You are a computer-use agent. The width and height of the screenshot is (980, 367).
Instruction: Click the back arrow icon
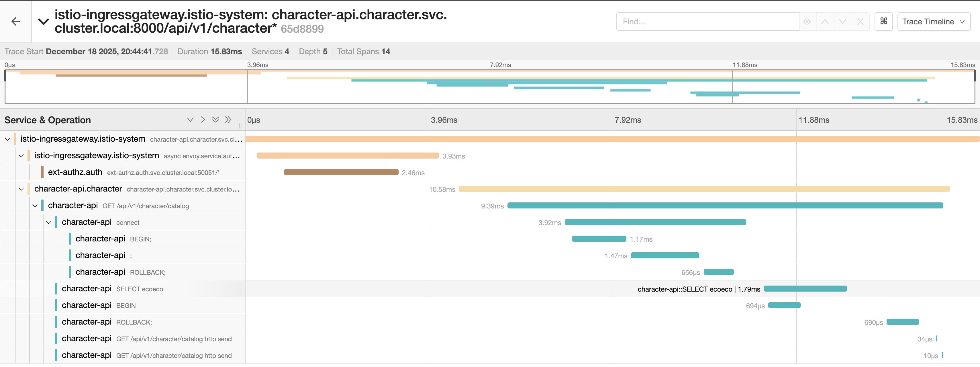15,21
